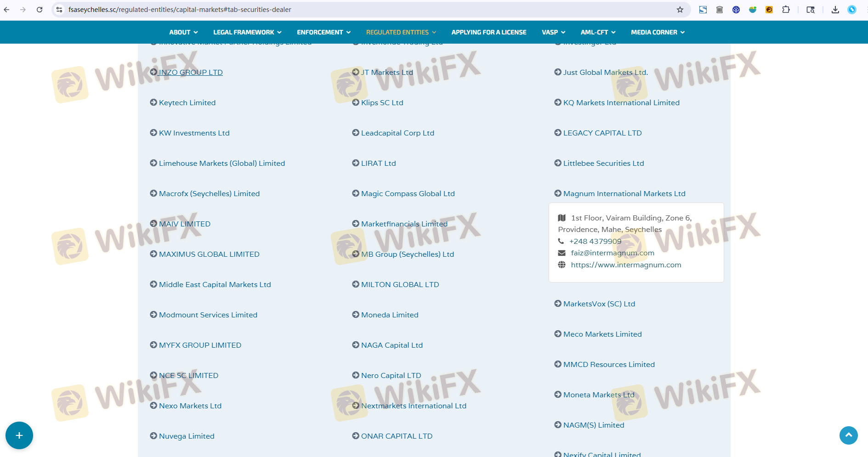868x457 pixels.
Task: Click the arrow icon beside LIRAT Ltd
Action: pyautogui.click(x=356, y=163)
